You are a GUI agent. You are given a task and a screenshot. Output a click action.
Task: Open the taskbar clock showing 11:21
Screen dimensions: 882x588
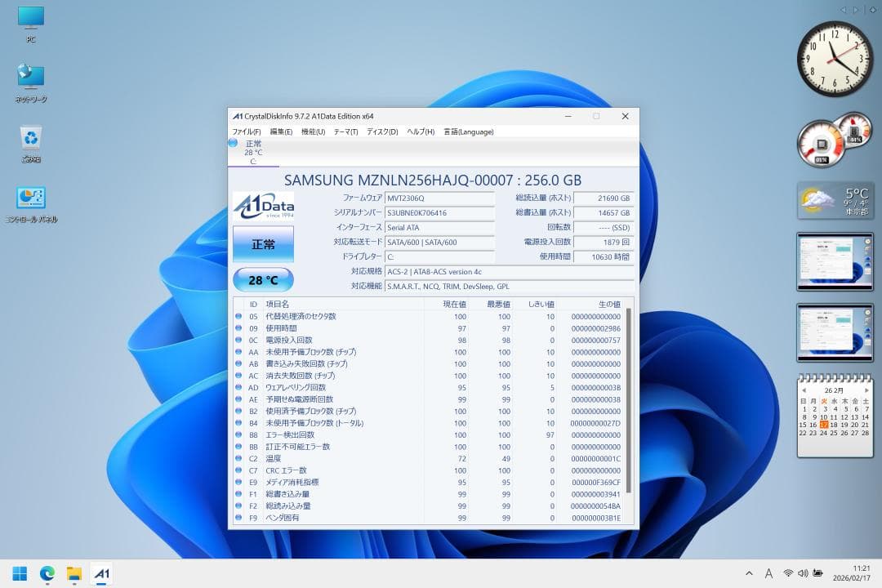(x=851, y=573)
